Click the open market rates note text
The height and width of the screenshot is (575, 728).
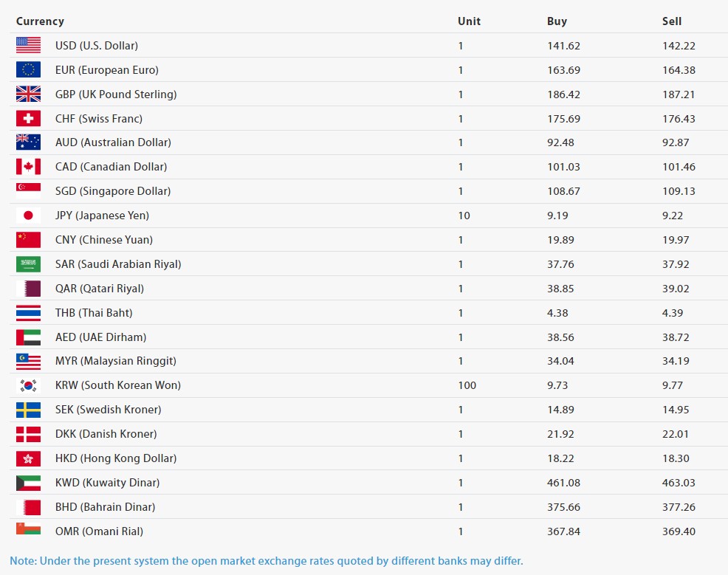point(267,561)
